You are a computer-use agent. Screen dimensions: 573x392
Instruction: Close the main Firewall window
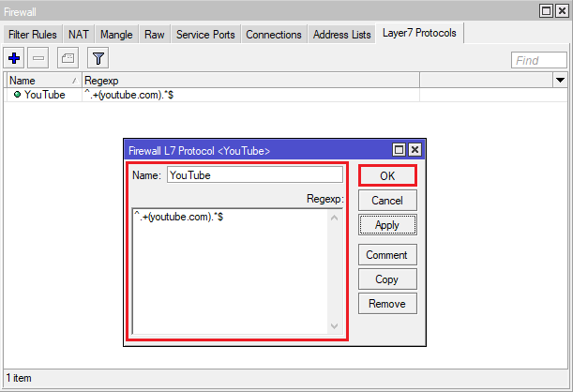562,11
